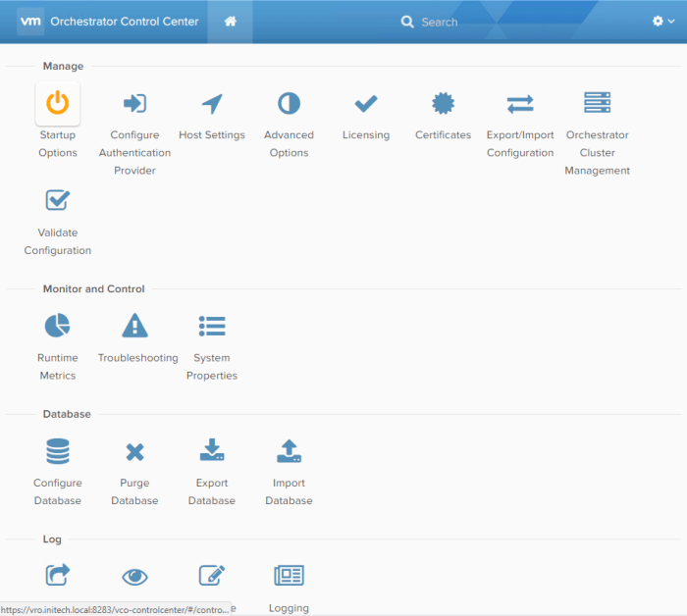Open System Properties

[212, 326]
